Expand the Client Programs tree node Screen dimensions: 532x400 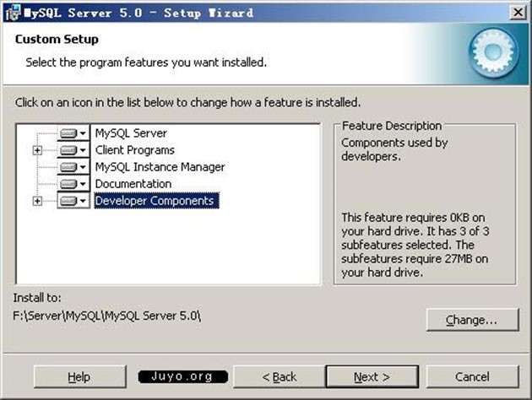(x=36, y=150)
